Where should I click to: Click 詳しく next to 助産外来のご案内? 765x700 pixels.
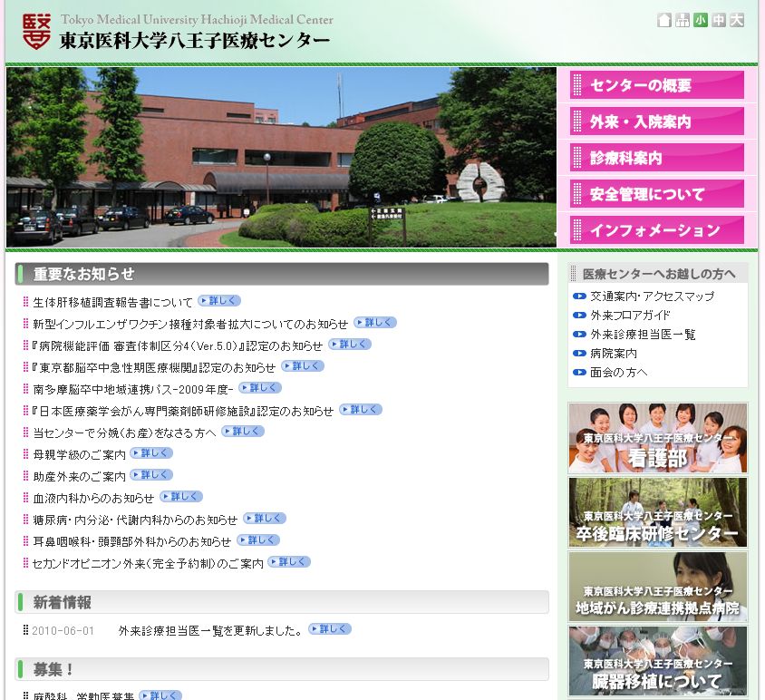coord(151,474)
